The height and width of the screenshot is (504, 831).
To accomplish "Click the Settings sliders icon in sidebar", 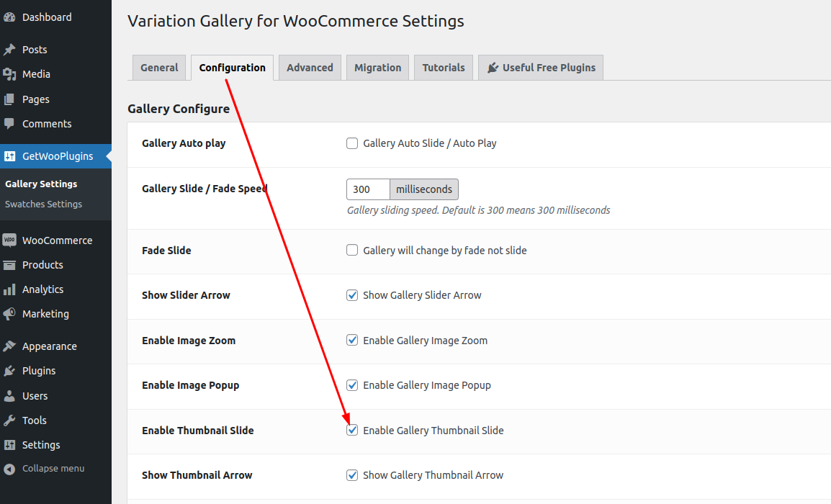I will [9, 445].
